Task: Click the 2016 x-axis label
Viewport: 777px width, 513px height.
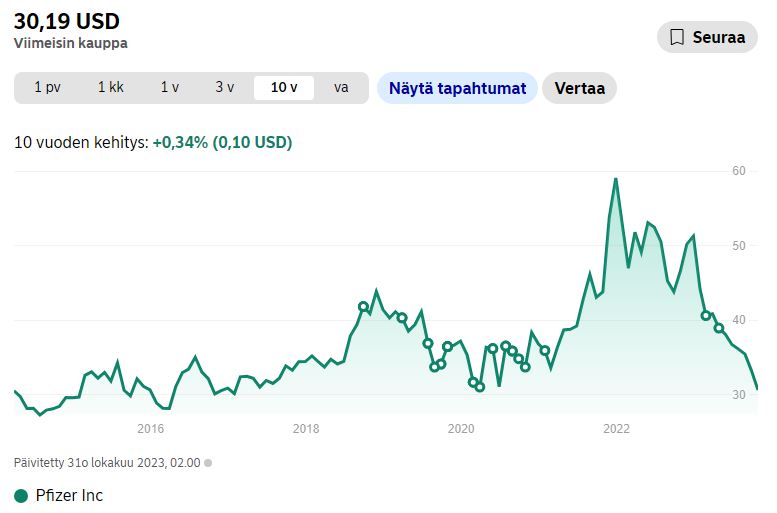Action: click(150, 429)
